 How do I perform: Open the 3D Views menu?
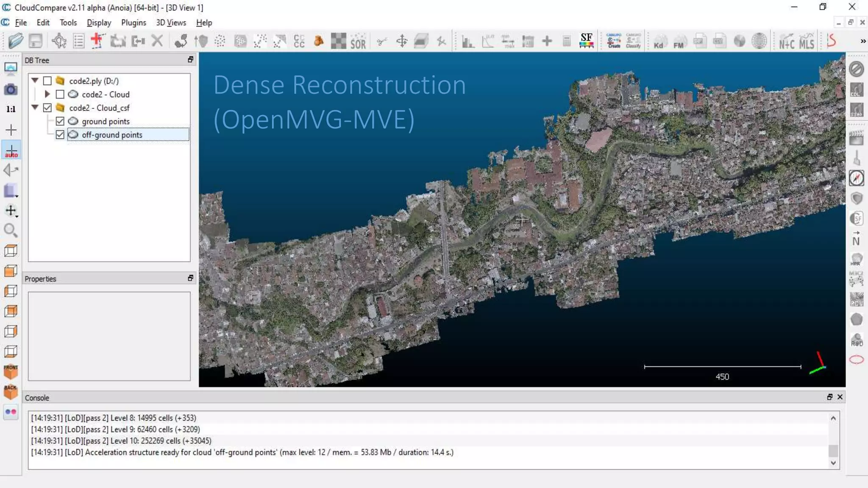coord(171,23)
